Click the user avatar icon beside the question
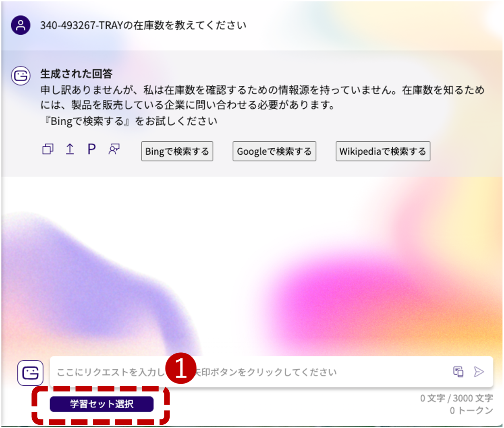This screenshot has width=504, height=428. [21, 25]
